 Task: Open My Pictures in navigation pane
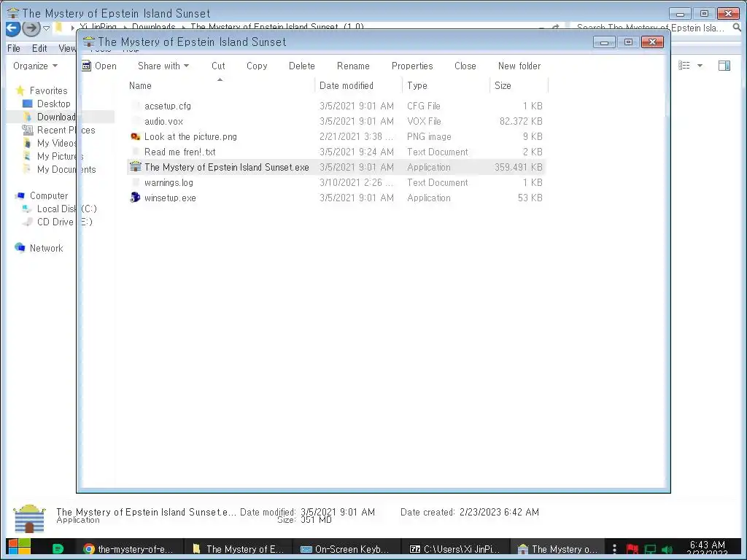coord(60,156)
